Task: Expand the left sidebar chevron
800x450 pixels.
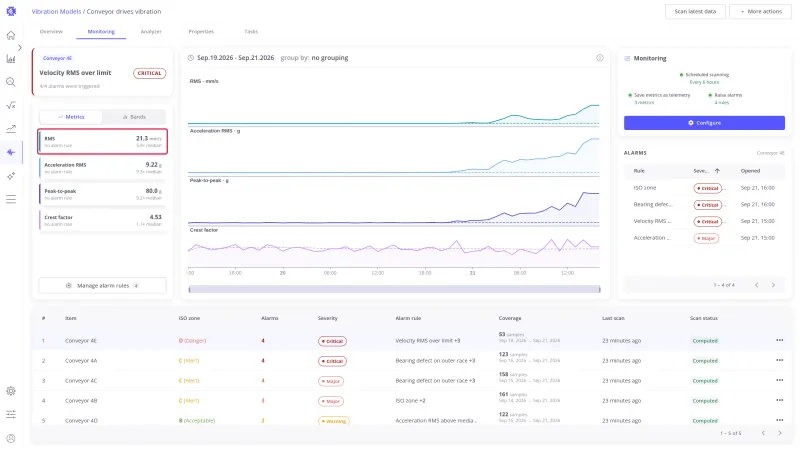Action: (20, 47)
